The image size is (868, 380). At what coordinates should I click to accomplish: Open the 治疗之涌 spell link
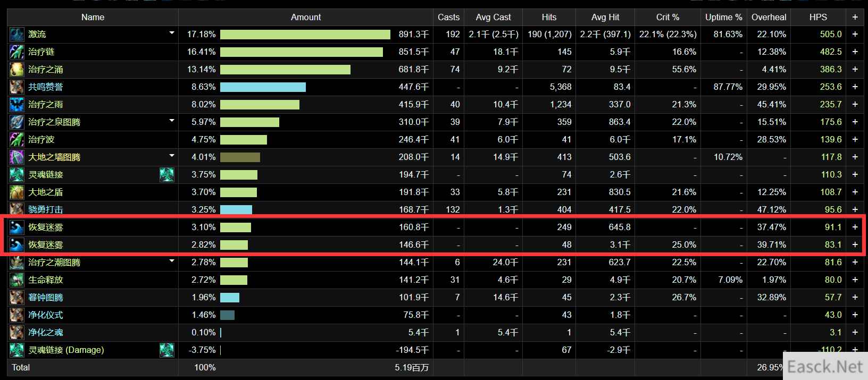click(46, 70)
